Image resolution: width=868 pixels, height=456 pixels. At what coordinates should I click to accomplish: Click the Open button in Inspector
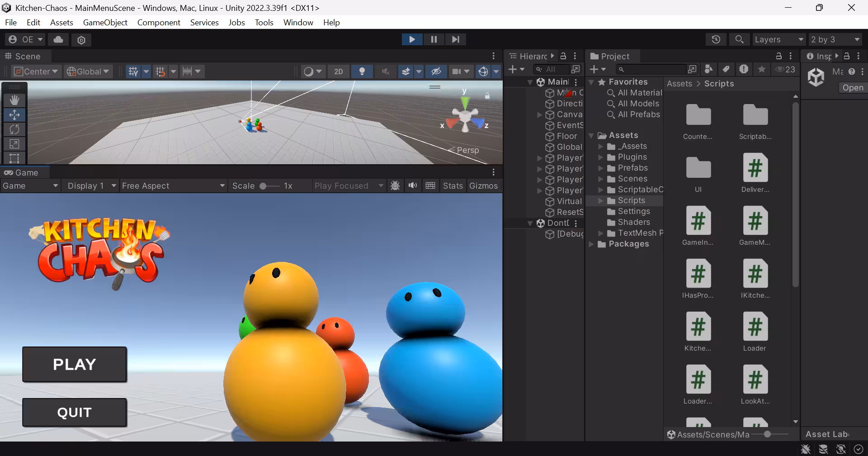[852, 88]
